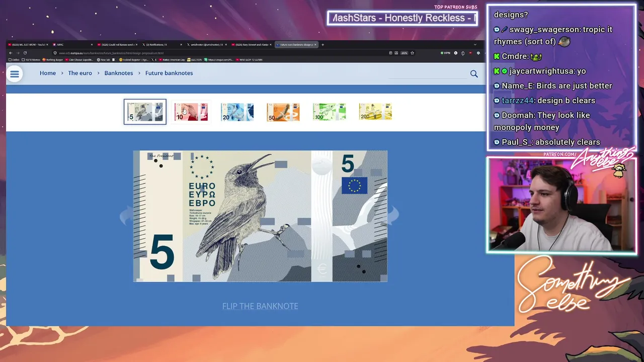Close the 'Future euro banknote design' tab
Image resolution: width=644 pixels, height=362 pixels.
click(316, 45)
